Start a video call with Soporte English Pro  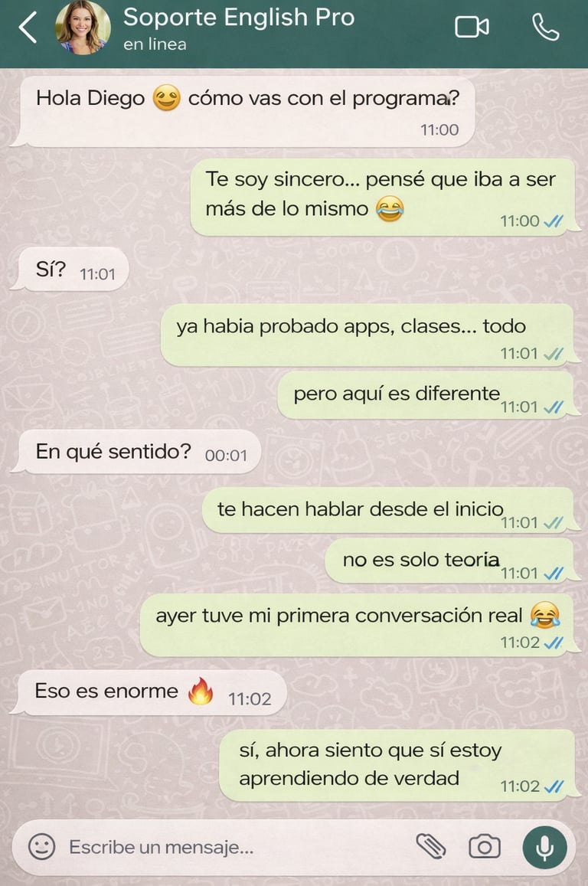(x=472, y=27)
